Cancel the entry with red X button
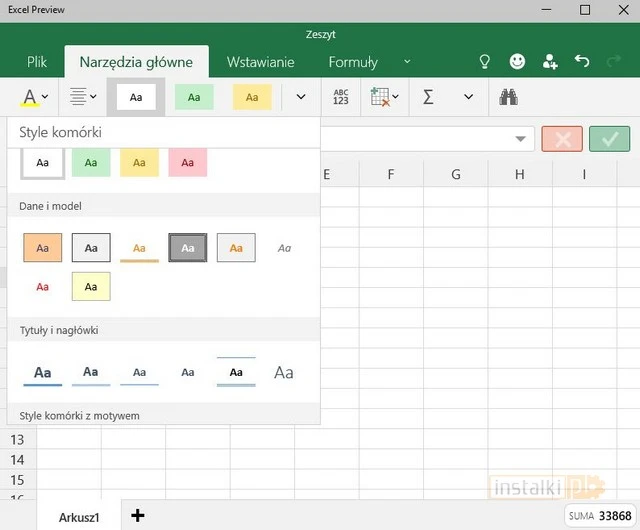640x530 pixels. click(x=562, y=139)
